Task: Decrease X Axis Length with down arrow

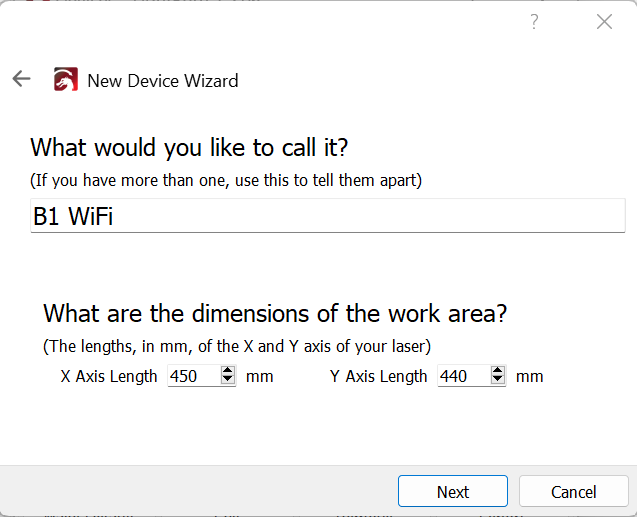Action: 228,381
